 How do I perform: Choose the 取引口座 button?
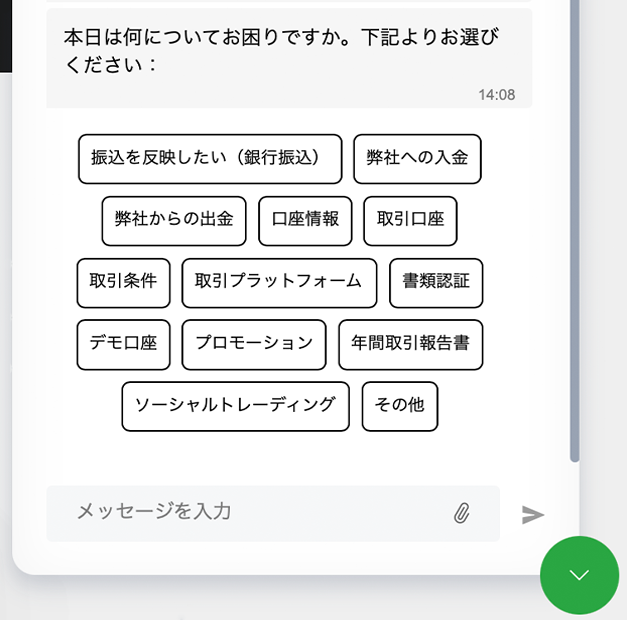coord(410,221)
